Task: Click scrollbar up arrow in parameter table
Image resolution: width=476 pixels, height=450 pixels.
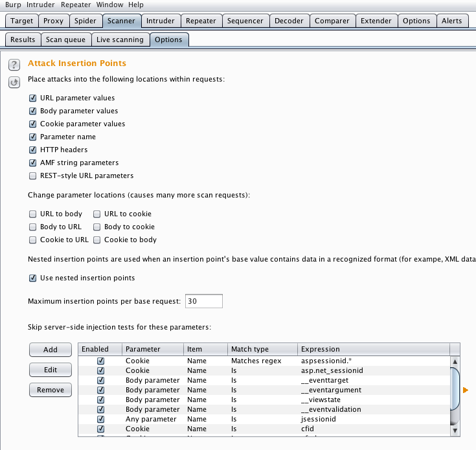Action: (455, 361)
